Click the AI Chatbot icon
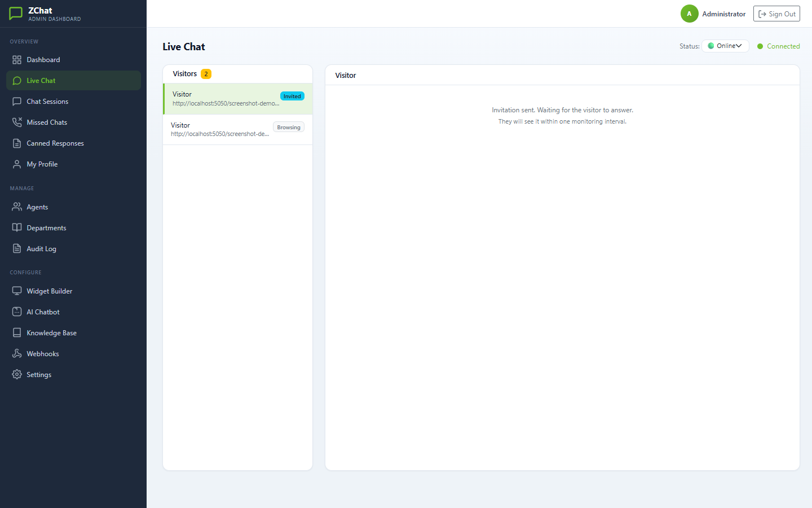The width and height of the screenshot is (812, 508). [x=17, y=312]
